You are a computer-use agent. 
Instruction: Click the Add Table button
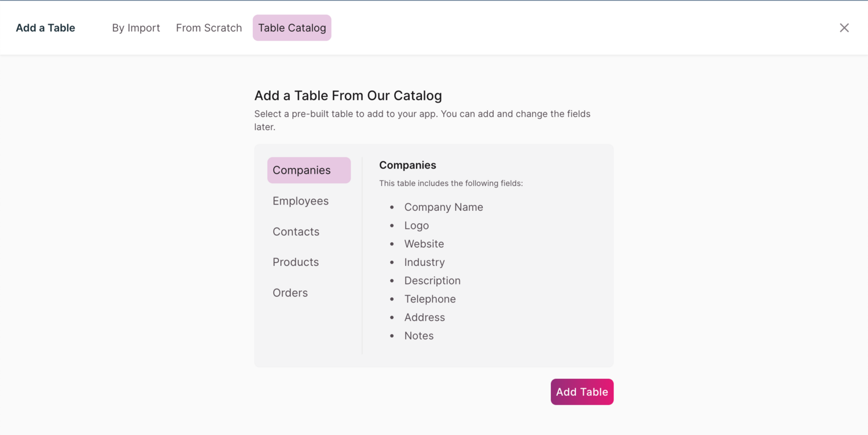coord(582,392)
